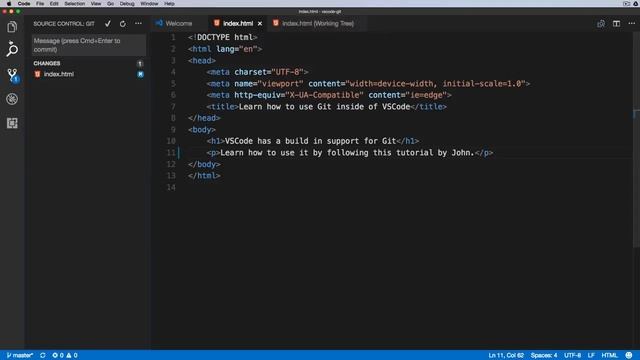Switch to the index.html (Working Tree) tab
Viewport: 640px width, 360px height.
318,24
